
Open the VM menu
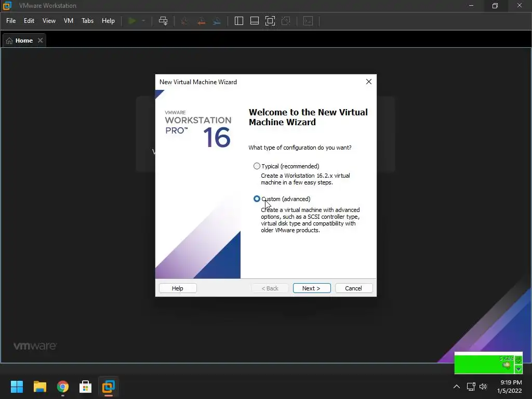click(x=69, y=21)
